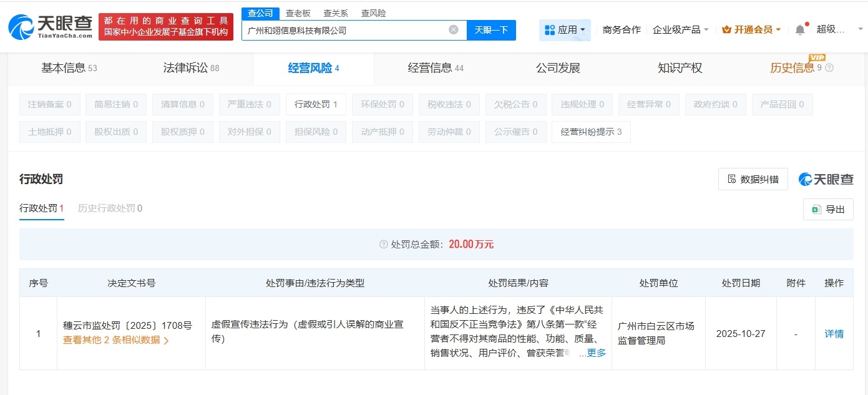Click the notification bell icon
The height and width of the screenshot is (395, 868).
click(799, 29)
